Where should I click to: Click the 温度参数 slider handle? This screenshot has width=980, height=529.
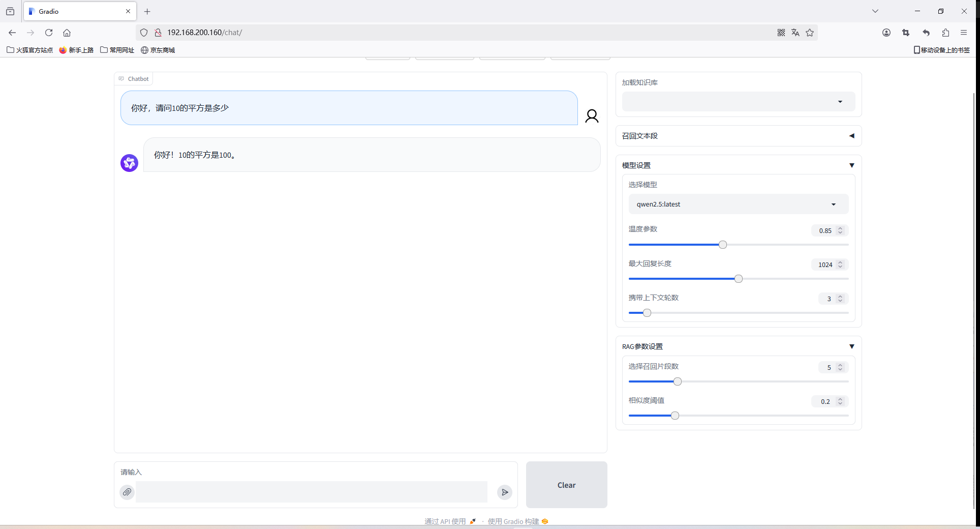pyautogui.click(x=723, y=245)
